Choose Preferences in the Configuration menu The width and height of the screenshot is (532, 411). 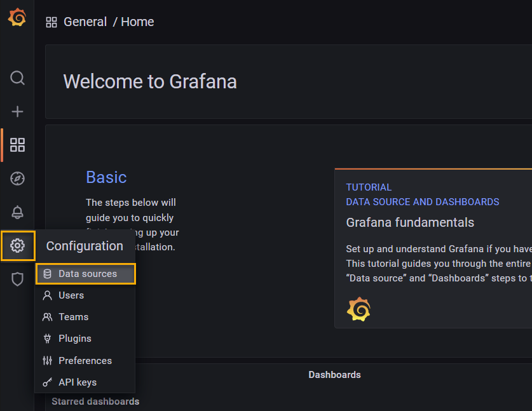coord(86,360)
